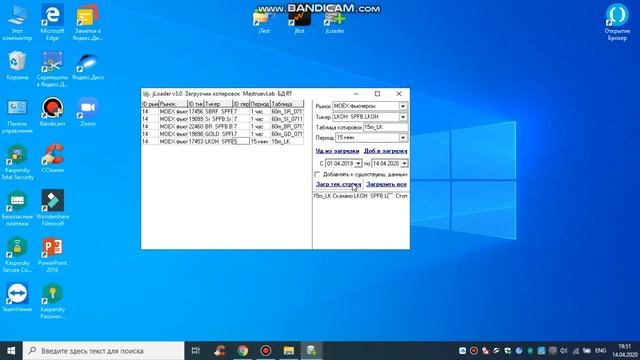The width and height of the screenshot is (640, 360).
Task: Select the row with ticker 19899 Si
Action: pyautogui.click(x=222, y=119)
